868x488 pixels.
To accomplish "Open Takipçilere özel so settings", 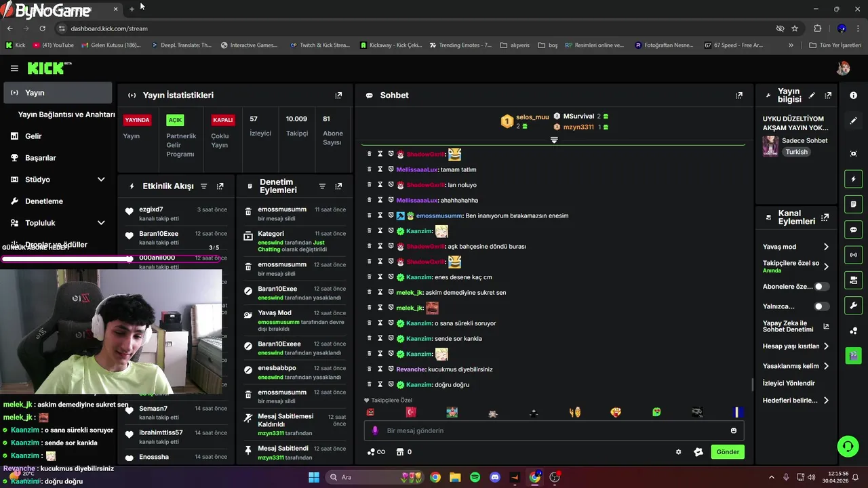I will (795, 266).
